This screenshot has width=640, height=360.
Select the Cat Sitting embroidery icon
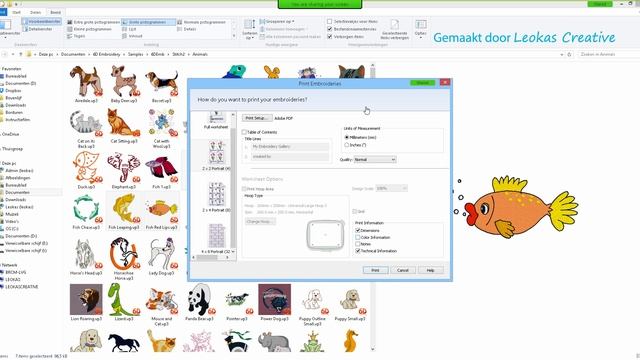click(124, 126)
